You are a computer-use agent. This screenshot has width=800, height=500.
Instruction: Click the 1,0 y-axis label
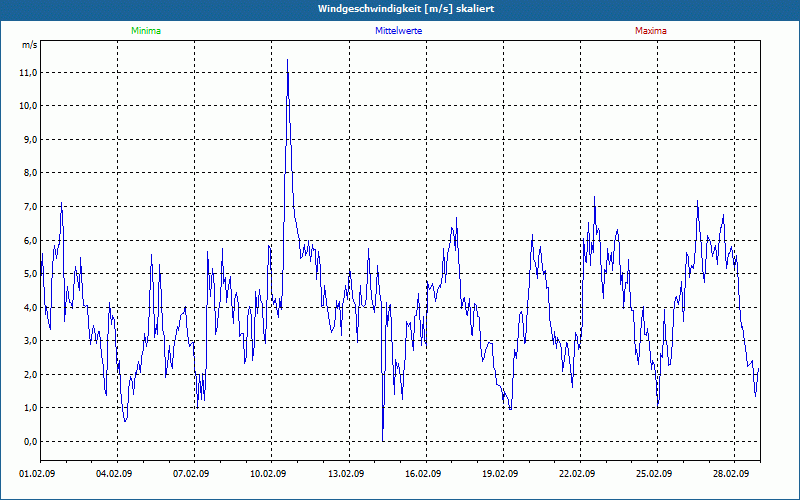click(31, 408)
